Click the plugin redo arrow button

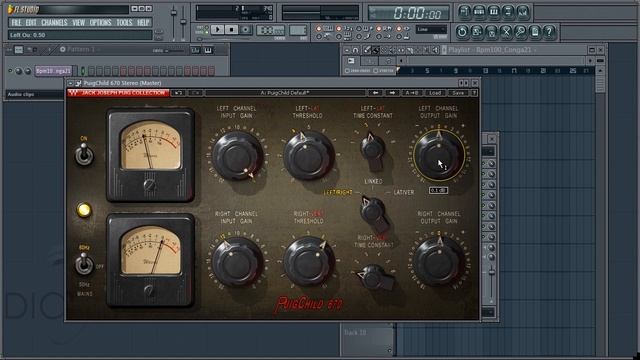[196, 93]
